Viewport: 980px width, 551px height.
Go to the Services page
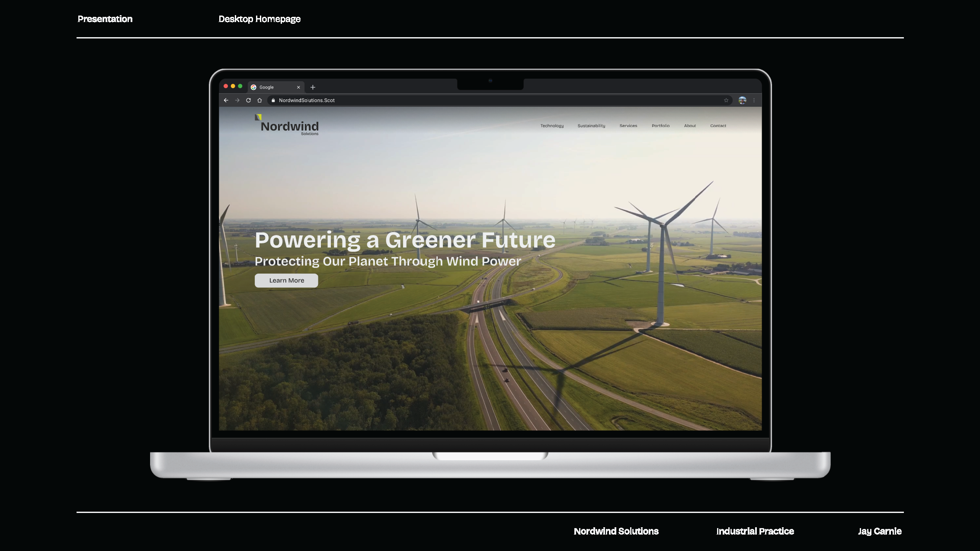pos(628,126)
